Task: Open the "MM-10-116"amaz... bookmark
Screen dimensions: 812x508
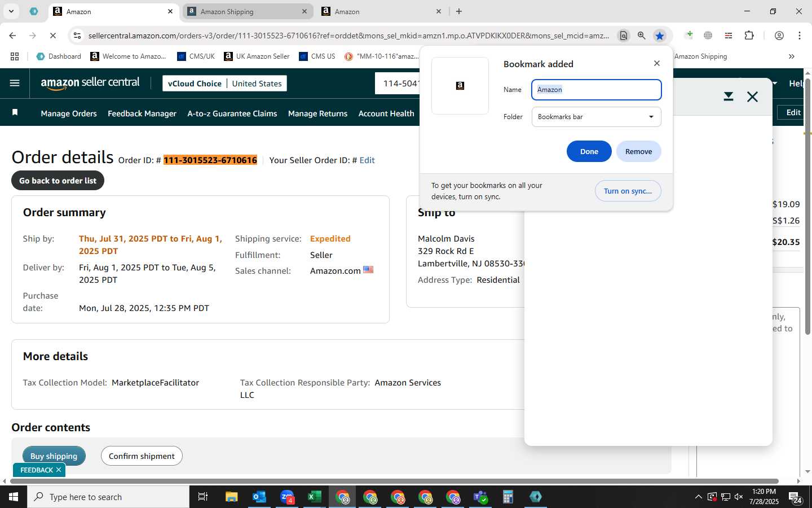Action: [382, 56]
